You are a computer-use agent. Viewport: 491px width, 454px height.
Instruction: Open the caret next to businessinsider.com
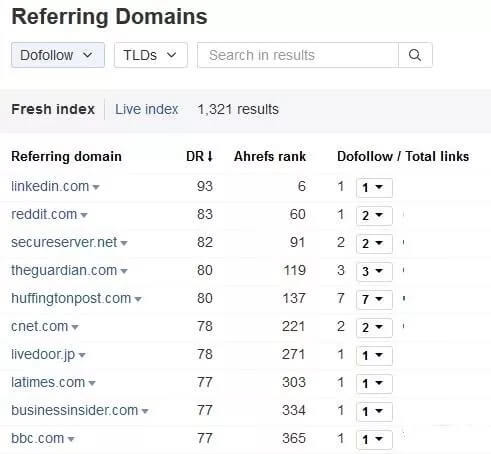coord(145,411)
